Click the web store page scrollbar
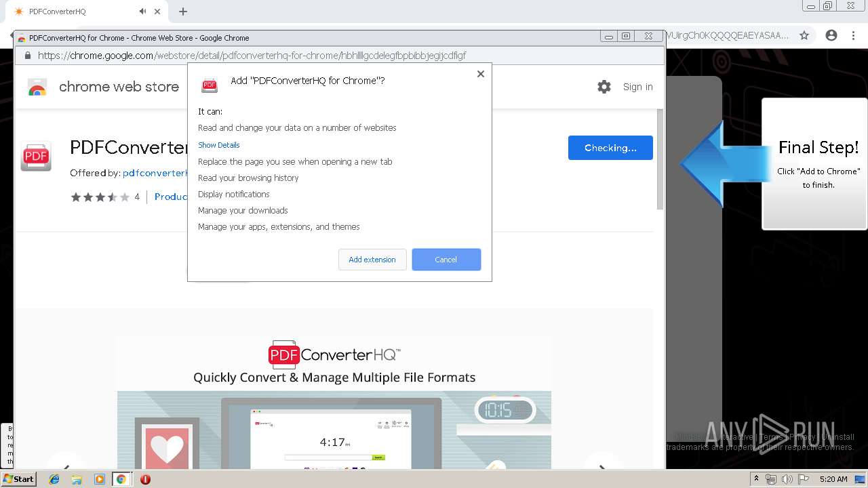868x488 pixels. pyautogui.click(x=660, y=159)
